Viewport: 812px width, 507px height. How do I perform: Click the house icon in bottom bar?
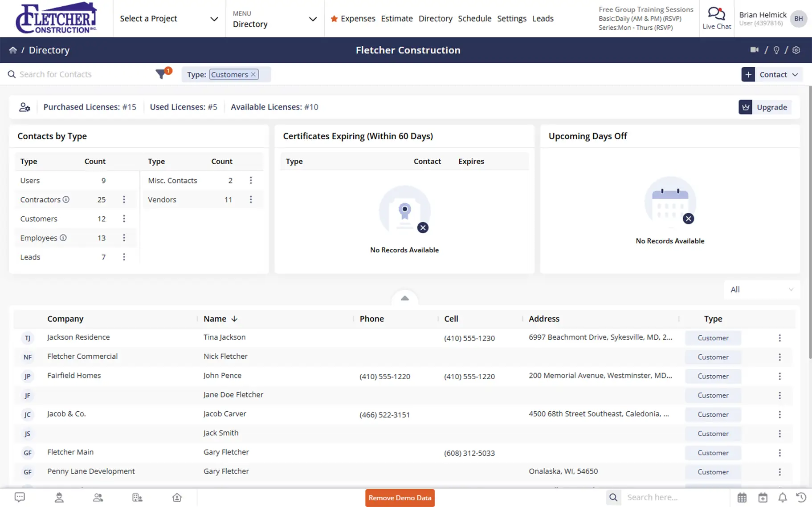[x=177, y=497]
